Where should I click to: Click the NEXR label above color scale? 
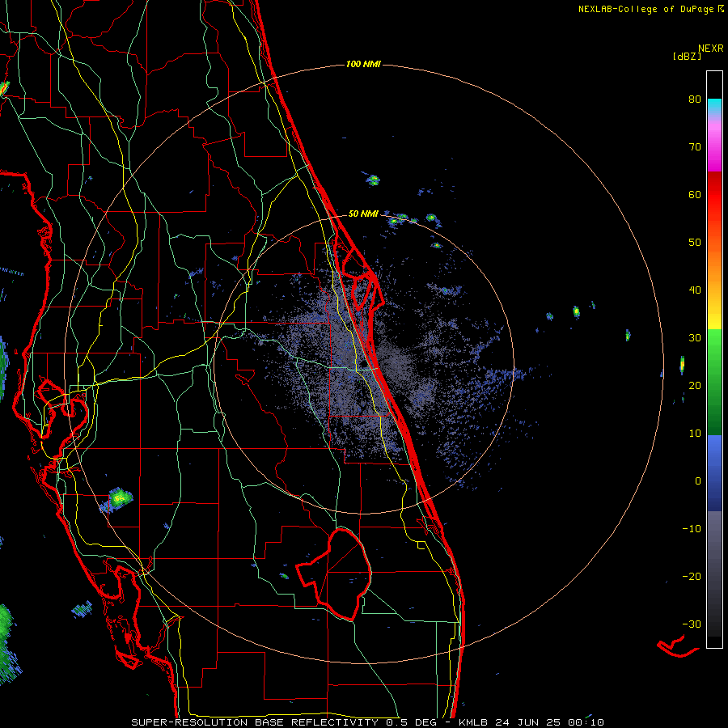coord(711,49)
